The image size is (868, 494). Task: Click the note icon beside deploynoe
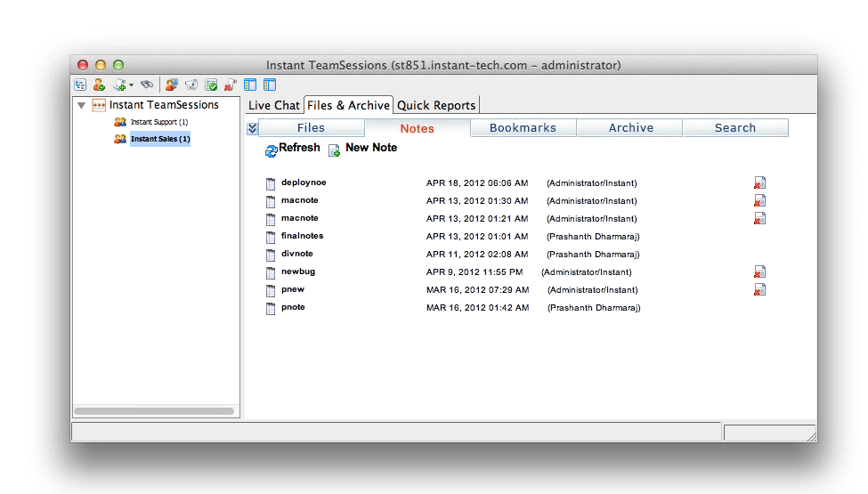tap(270, 183)
